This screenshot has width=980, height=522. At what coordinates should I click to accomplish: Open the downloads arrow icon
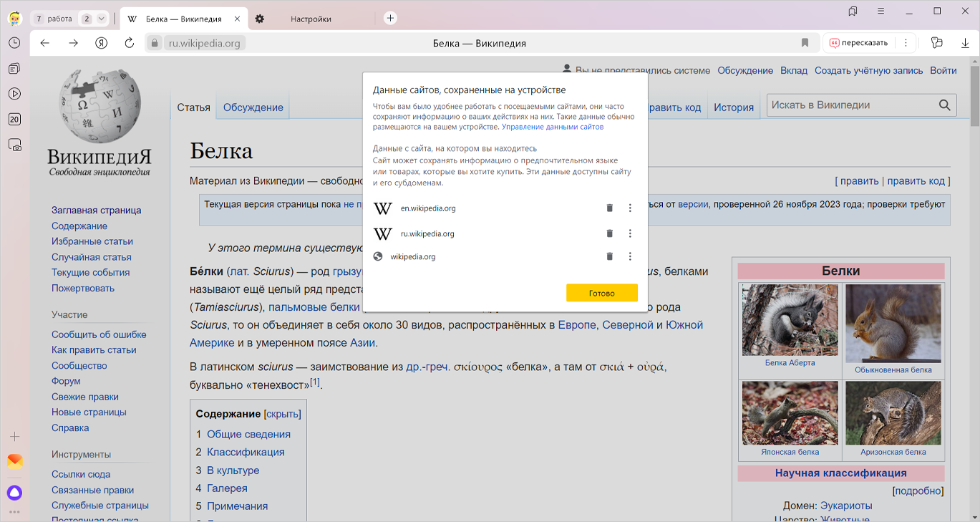(x=965, y=43)
